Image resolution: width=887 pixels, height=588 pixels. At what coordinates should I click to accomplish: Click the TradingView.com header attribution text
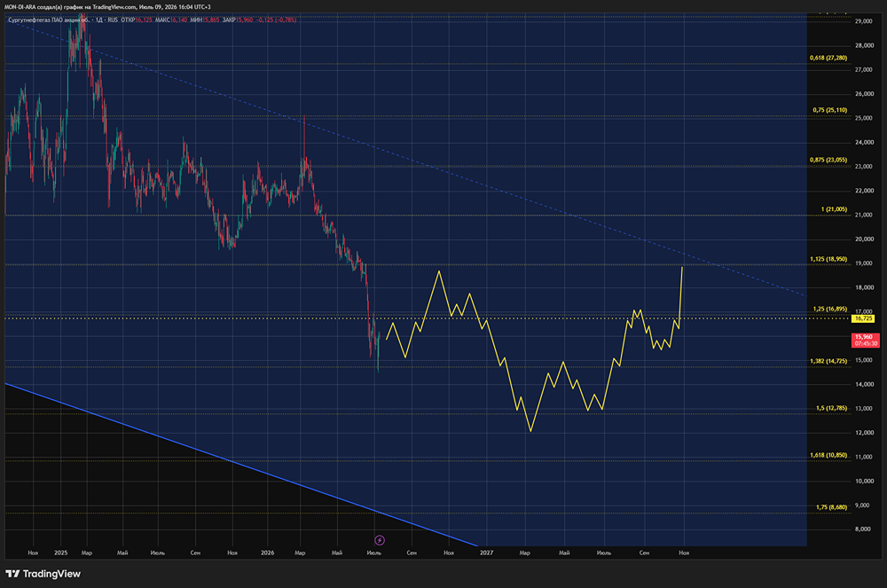click(x=114, y=7)
